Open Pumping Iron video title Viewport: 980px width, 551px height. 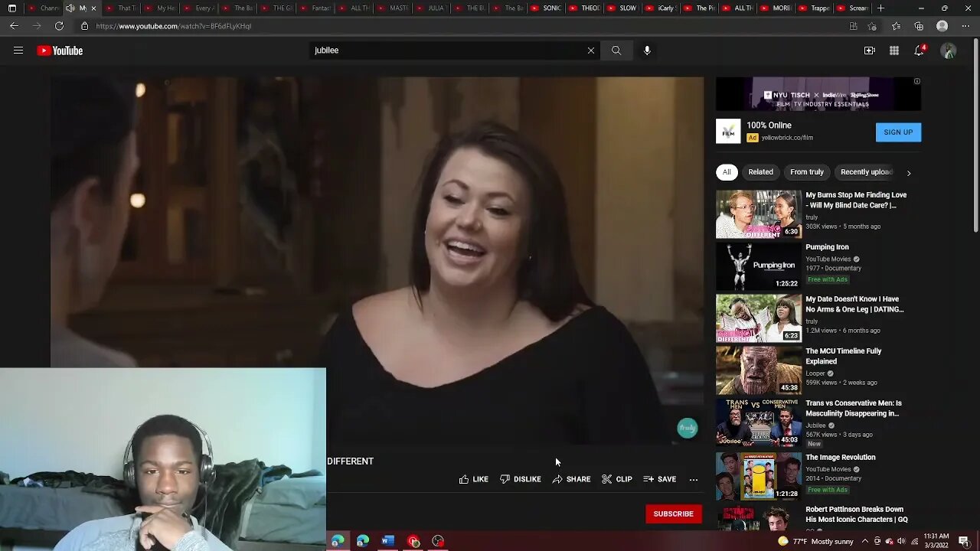[827, 247]
